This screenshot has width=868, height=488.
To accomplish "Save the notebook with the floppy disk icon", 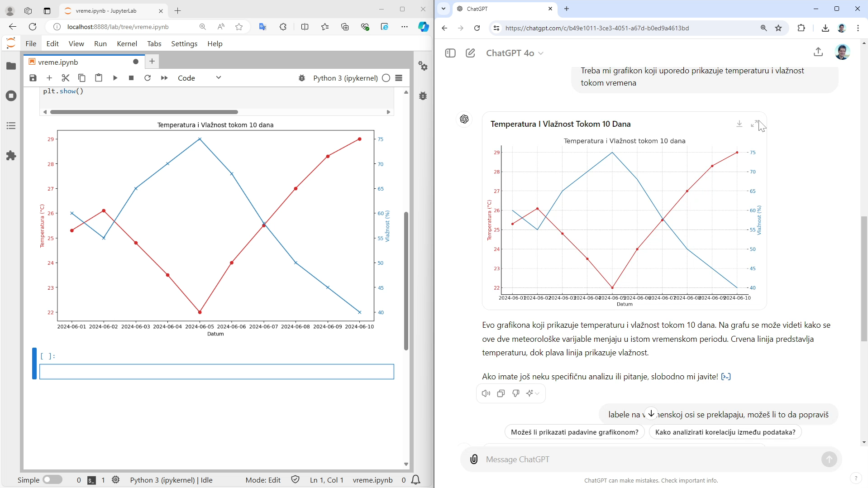I will [33, 78].
